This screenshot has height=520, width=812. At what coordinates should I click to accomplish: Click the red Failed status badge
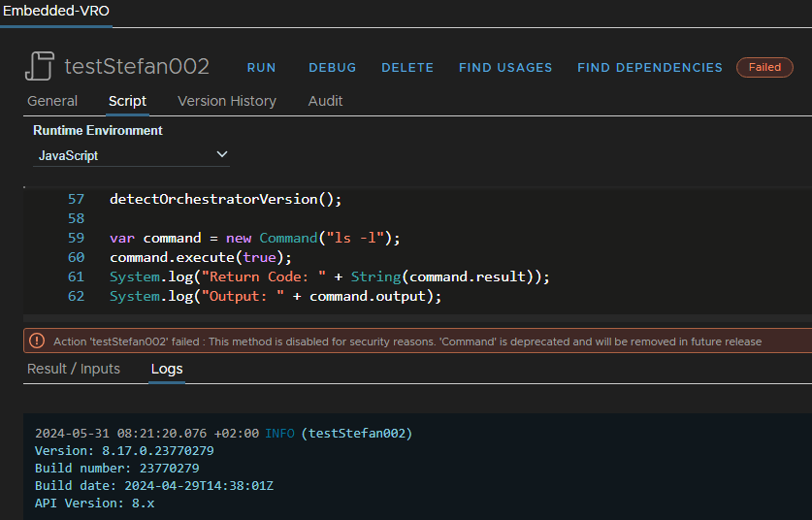(764, 68)
